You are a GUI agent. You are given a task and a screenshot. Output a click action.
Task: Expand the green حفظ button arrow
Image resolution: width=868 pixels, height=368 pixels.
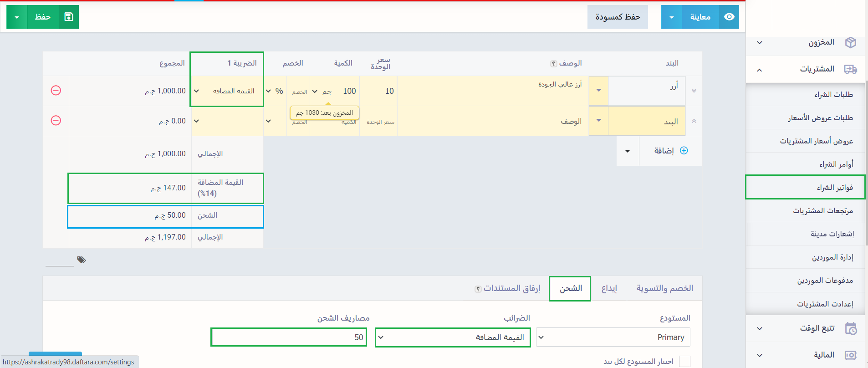17,17
